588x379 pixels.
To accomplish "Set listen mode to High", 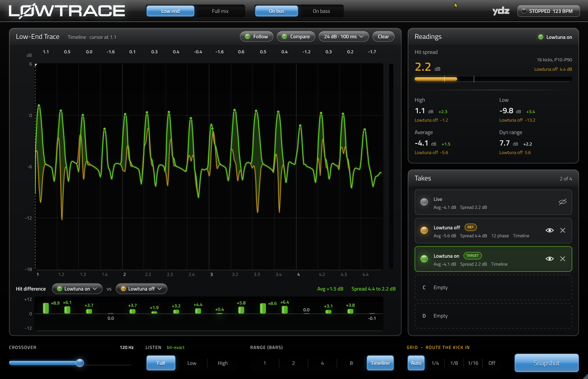I will click(x=223, y=363).
